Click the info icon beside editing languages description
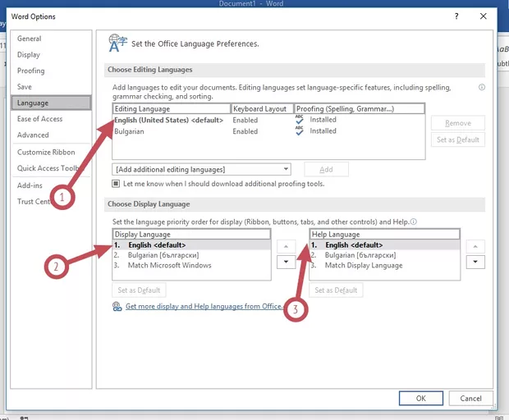Viewport: 509px width, 420px height. pyautogui.click(x=482, y=87)
